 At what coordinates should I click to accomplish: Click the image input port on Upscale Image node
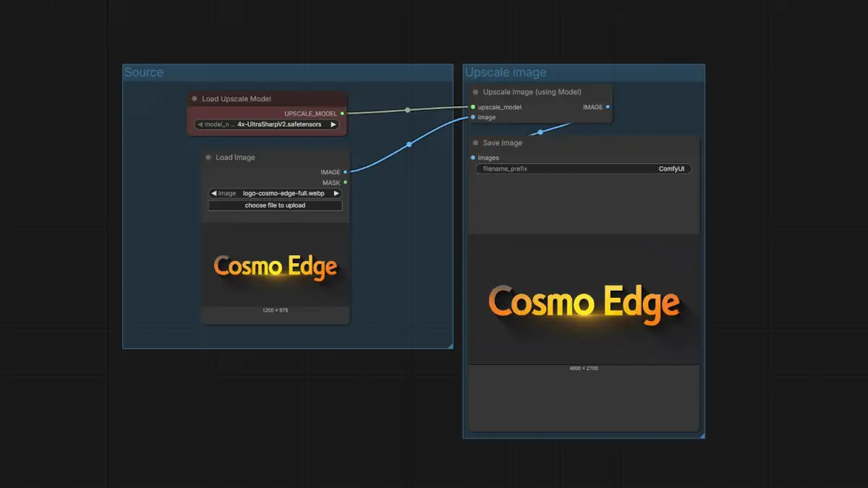point(473,117)
